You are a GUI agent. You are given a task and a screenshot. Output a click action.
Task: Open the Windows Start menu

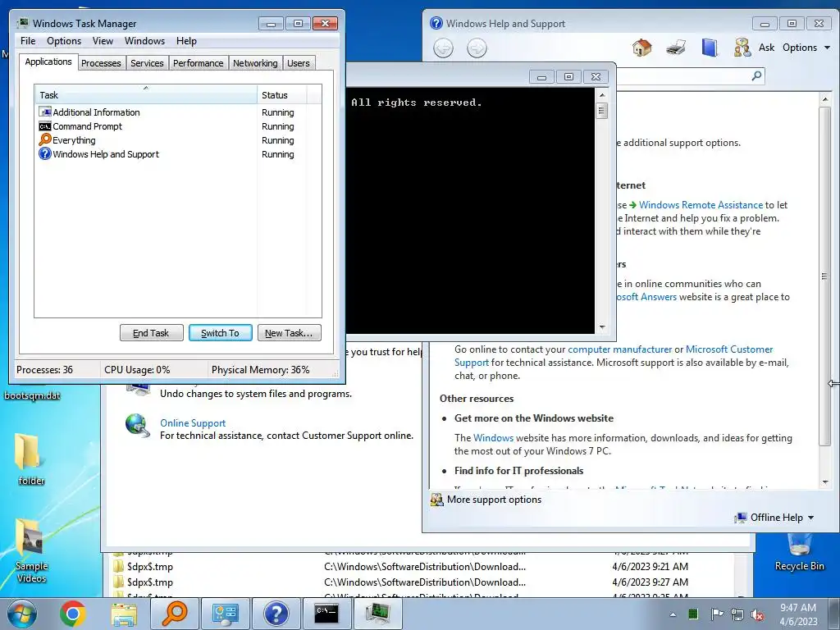click(22, 614)
